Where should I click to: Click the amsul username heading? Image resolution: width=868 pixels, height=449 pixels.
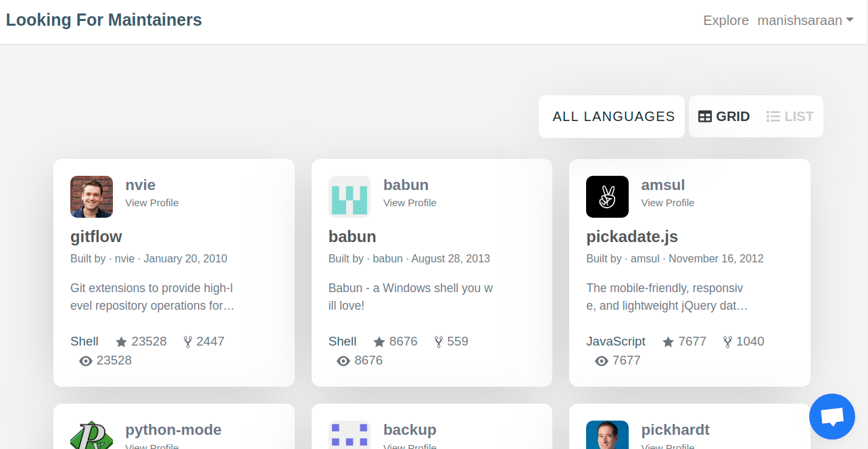[x=663, y=185]
